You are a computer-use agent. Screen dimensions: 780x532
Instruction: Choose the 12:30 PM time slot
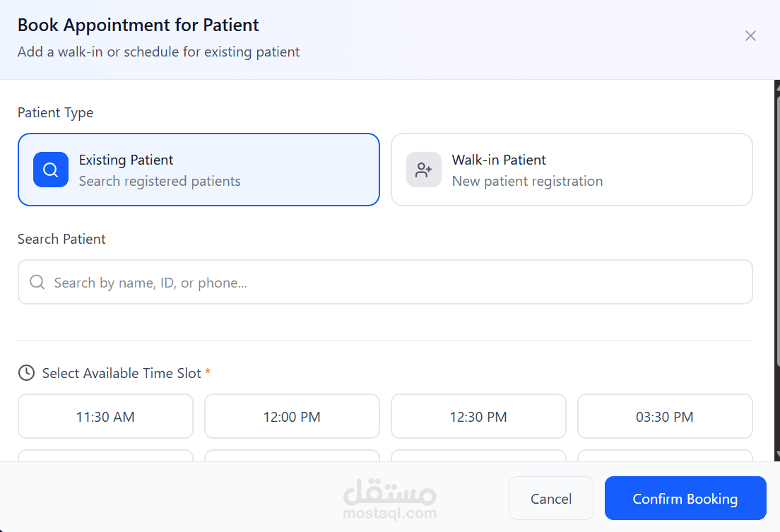tap(478, 417)
